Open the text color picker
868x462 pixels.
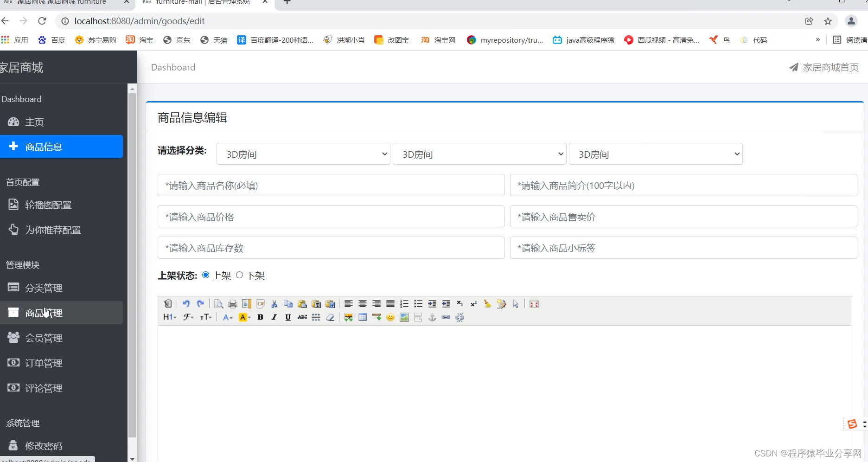(x=227, y=317)
